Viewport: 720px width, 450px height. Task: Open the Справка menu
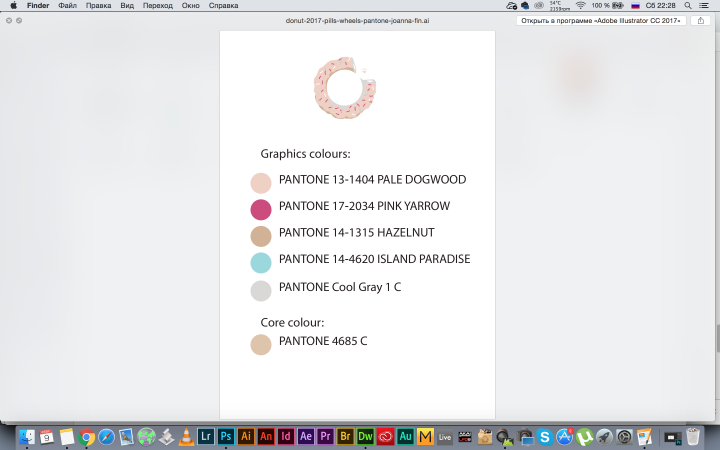pos(223,6)
